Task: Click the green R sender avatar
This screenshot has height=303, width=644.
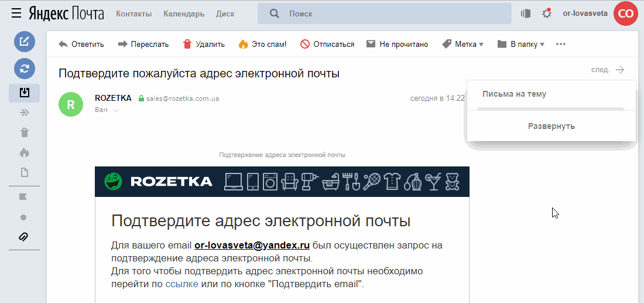Action: pyautogui.click(x=71, y=104)
